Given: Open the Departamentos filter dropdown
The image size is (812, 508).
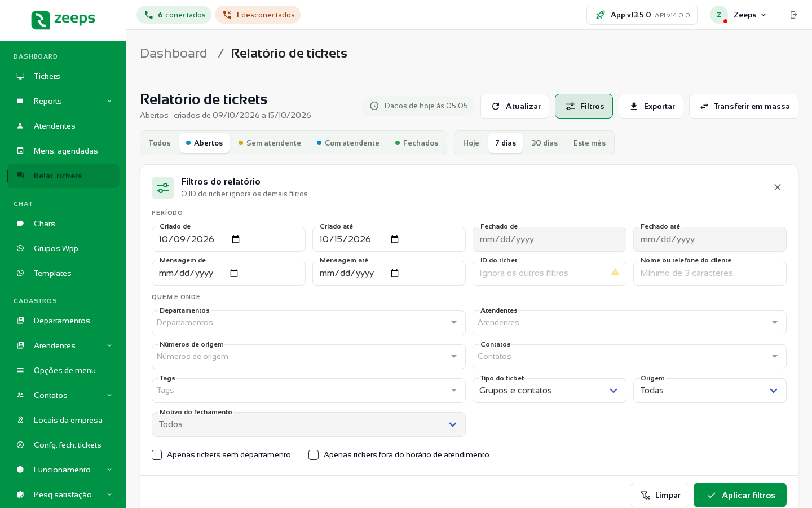Looking at the screenshot, I should point(308,323).
